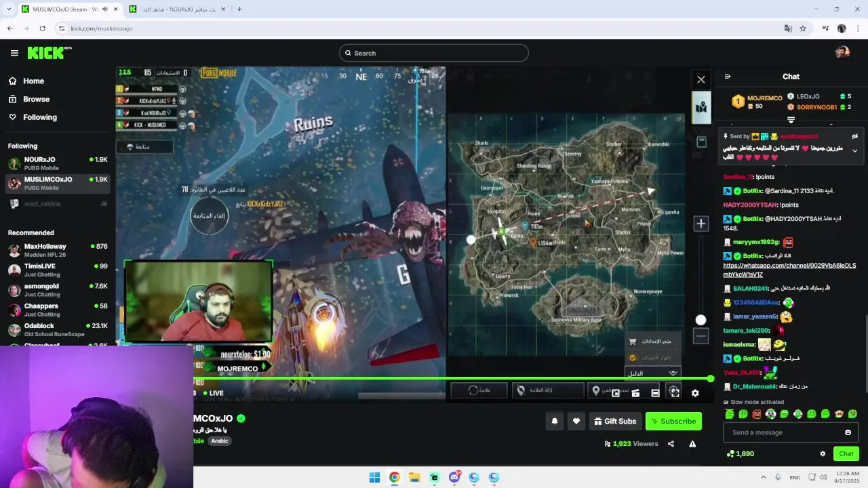Open Following in sidebar

(33, 117)
